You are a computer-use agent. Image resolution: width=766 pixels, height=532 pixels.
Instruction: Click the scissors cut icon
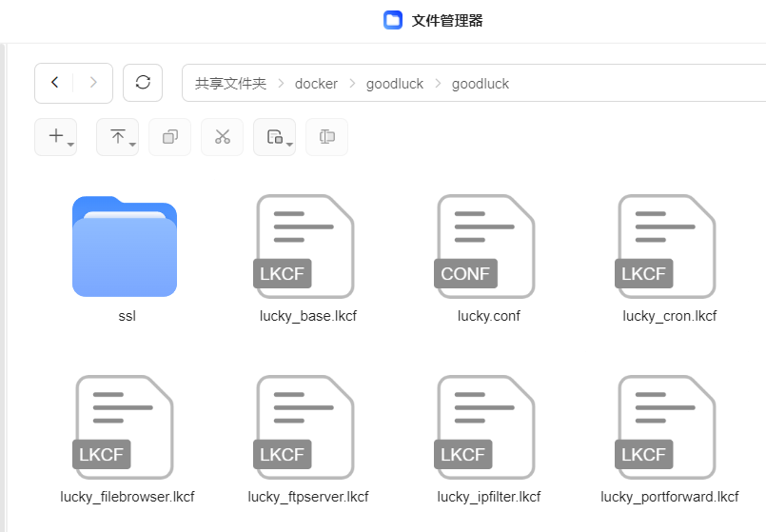(223, 137)
